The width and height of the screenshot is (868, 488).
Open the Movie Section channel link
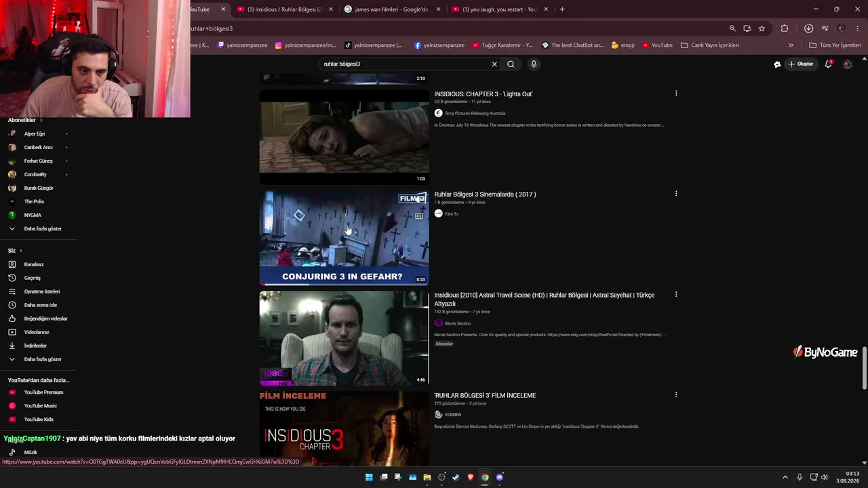458,323
